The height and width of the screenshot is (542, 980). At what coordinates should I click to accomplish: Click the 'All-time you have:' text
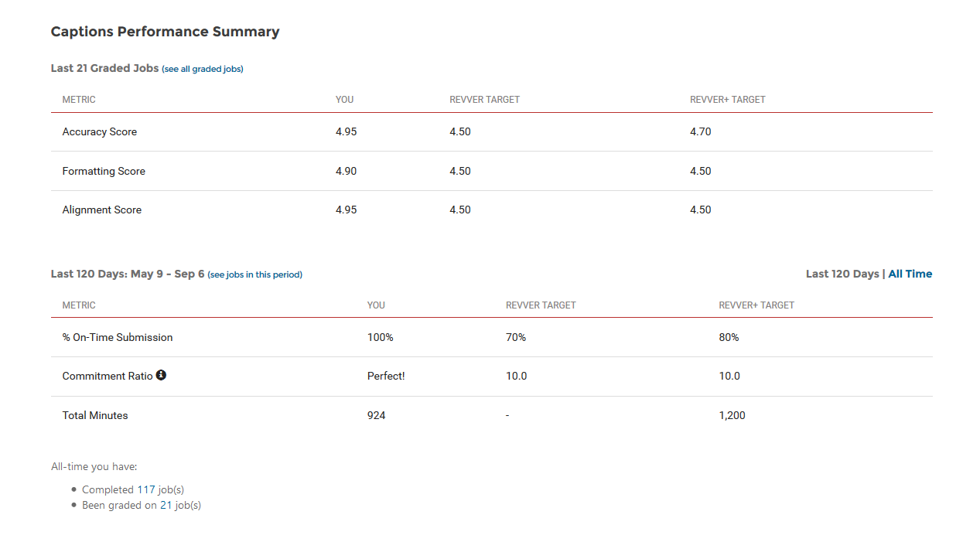[94, 466]
